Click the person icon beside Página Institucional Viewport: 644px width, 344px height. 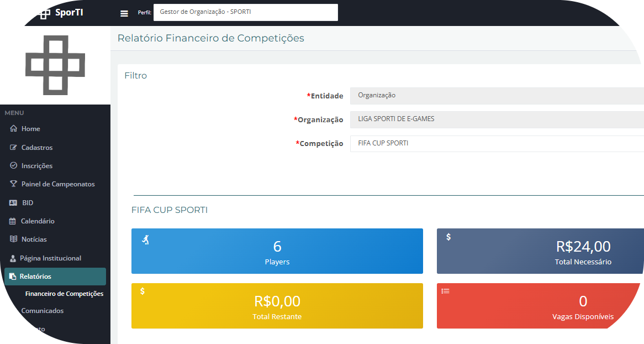point(13,258)
